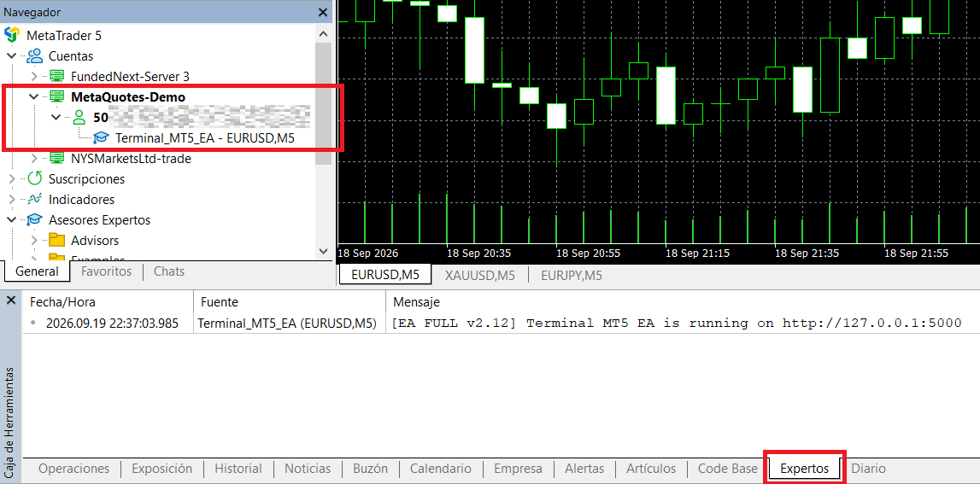The width and height of the screenshot is (980, 484).
Task: Switch to the Favoritos navigator tab
Action: coord(106,271)
